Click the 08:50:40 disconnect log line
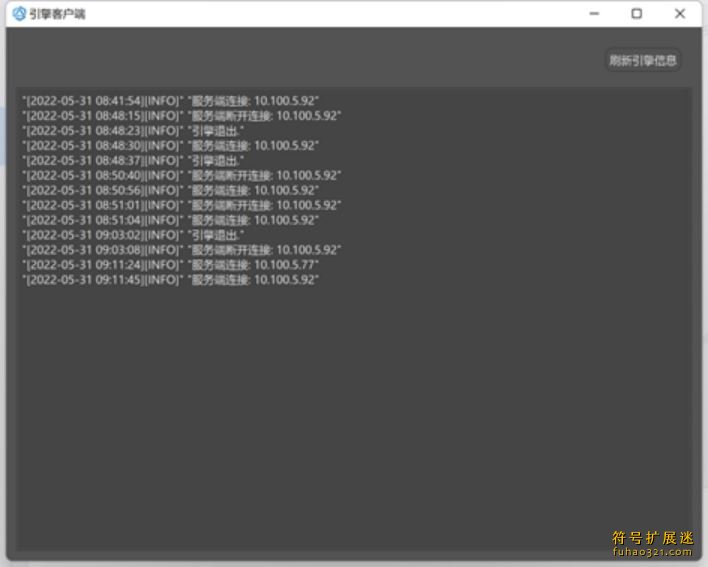The image size is (708, 567). (181, 175)
